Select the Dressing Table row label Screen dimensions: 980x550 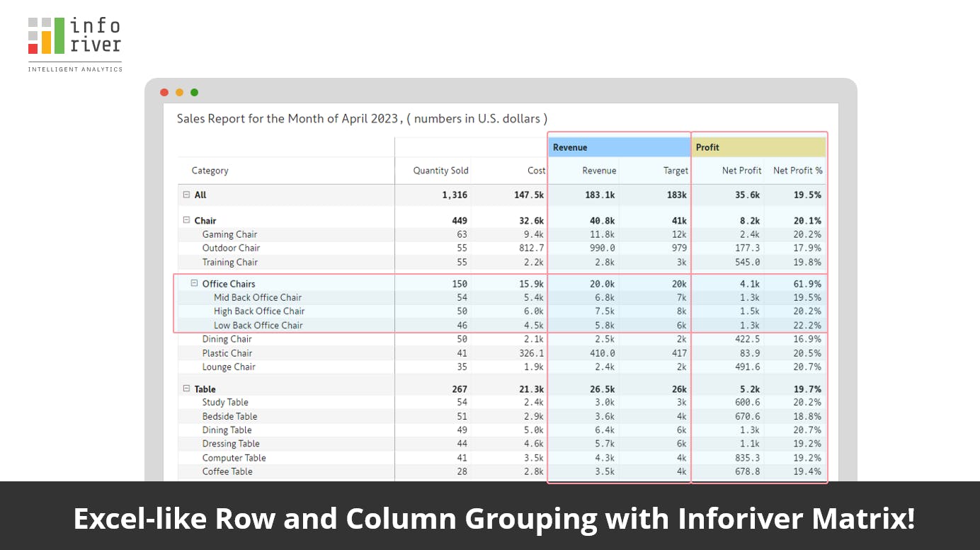pyautogui.click(x=231, y=444)
